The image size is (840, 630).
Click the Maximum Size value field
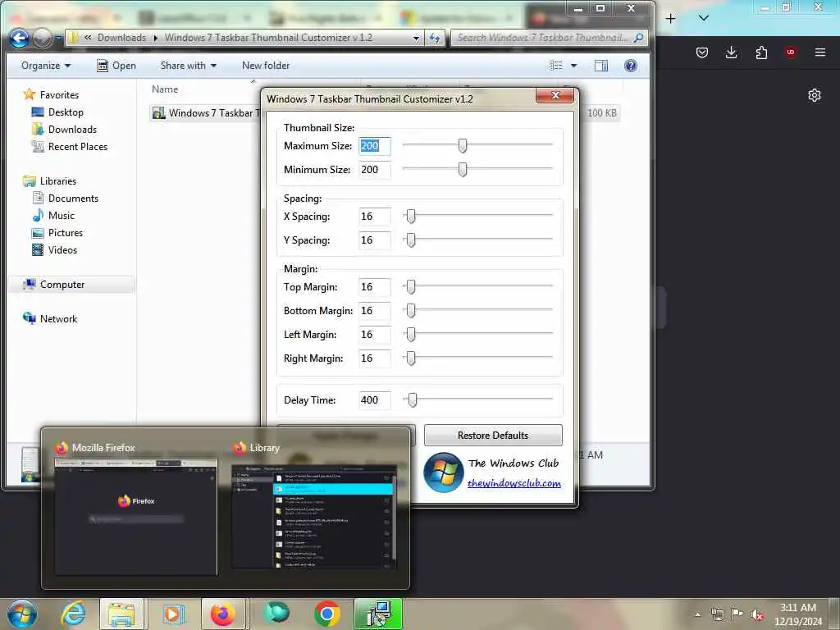374,146
